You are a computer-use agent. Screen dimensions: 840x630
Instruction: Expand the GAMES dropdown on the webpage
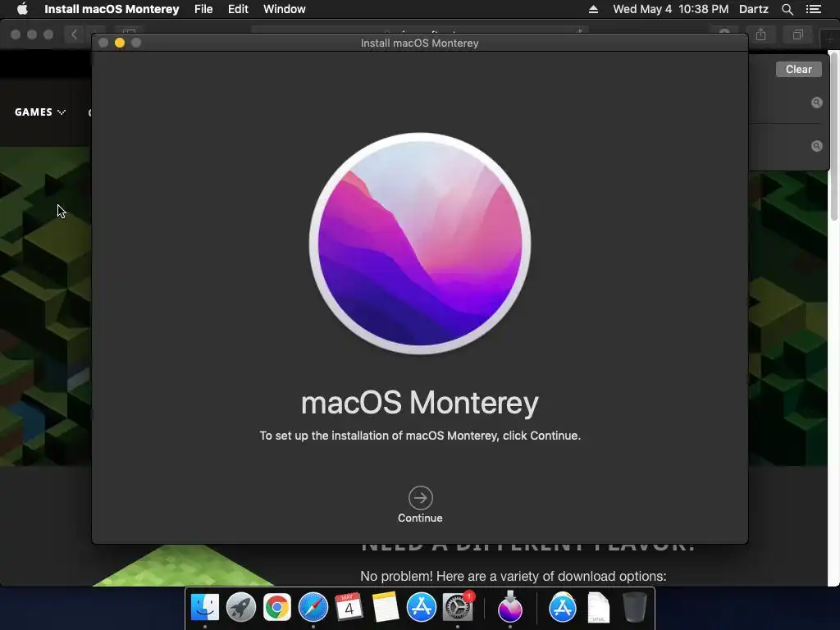[x=40, y=112]
